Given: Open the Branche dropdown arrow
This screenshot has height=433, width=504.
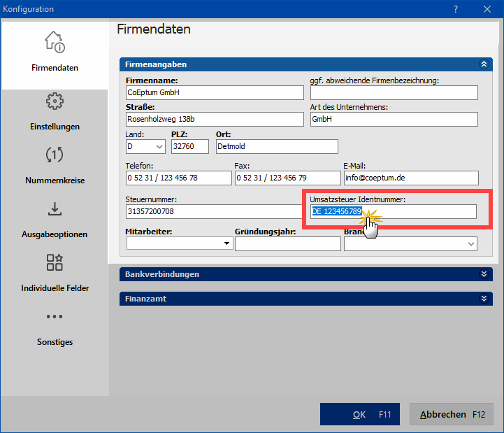Looking at the screenshot, I should [x=471, y=244].
